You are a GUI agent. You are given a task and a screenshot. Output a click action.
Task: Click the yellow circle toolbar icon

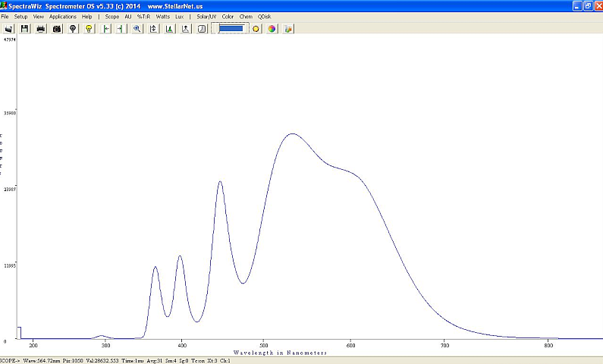(256, 29)
